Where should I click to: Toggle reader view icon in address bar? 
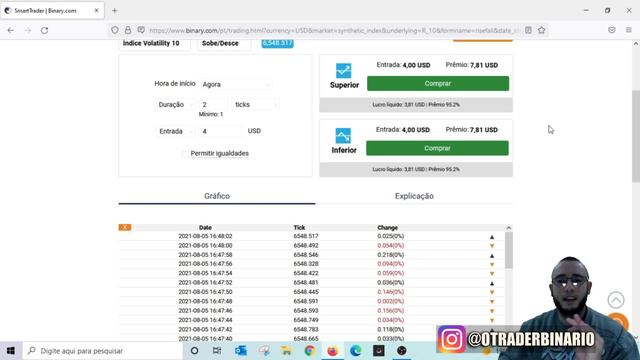pyautogui.click(x=528, y=30)
